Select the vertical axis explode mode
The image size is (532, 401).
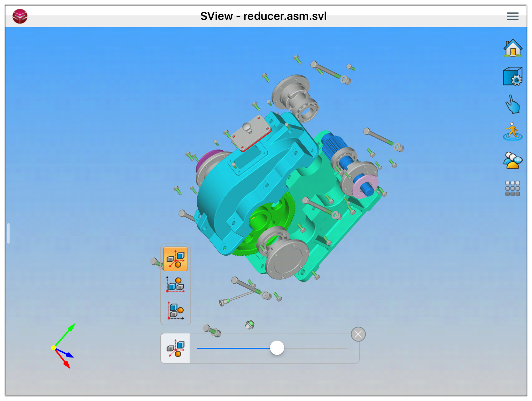[175, 310]
